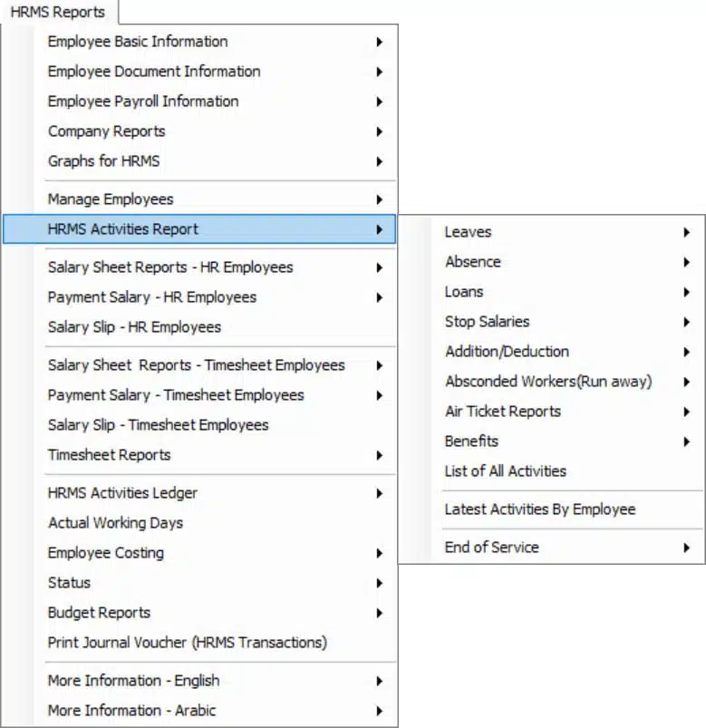Select Leaves in activities submenu

pyautogui.click(x=552, y=232)
